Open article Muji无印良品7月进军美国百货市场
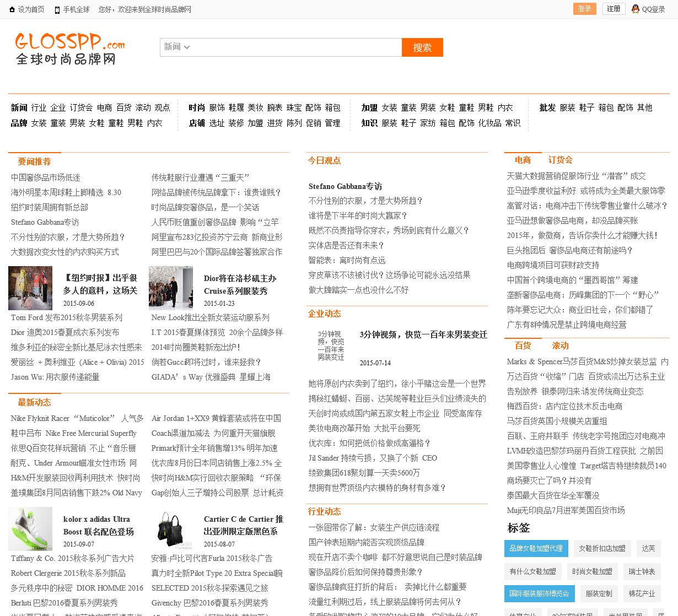Screen dimensions: 678x616 566,510
